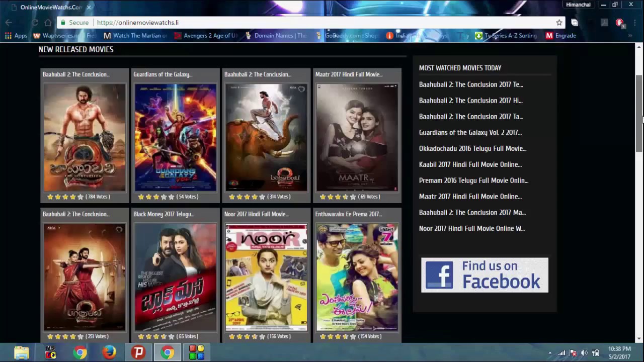
Task: Open the Apps bookmarks shortcut
Action: (16, 36)
